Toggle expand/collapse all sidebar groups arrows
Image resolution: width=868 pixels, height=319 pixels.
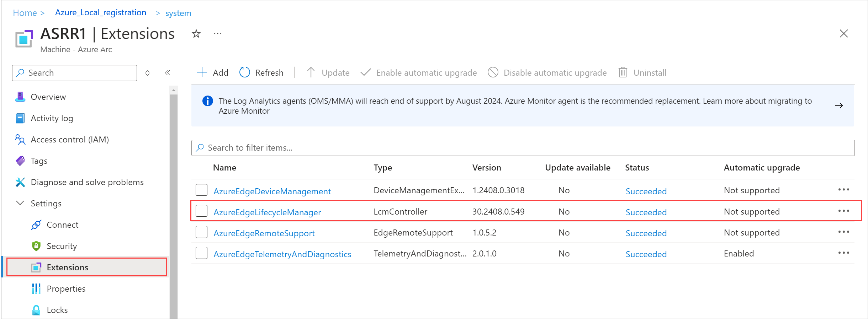pos(148,73)
